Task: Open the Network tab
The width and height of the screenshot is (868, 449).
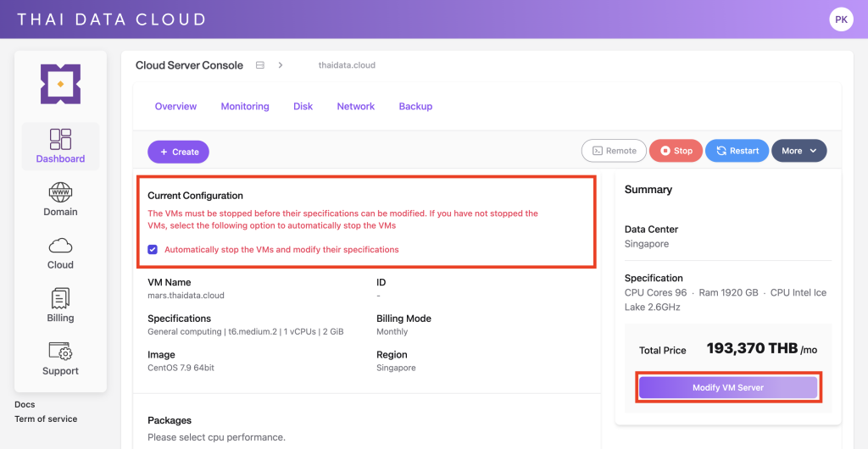Action: pyautogui.click(x=355, y=107)
